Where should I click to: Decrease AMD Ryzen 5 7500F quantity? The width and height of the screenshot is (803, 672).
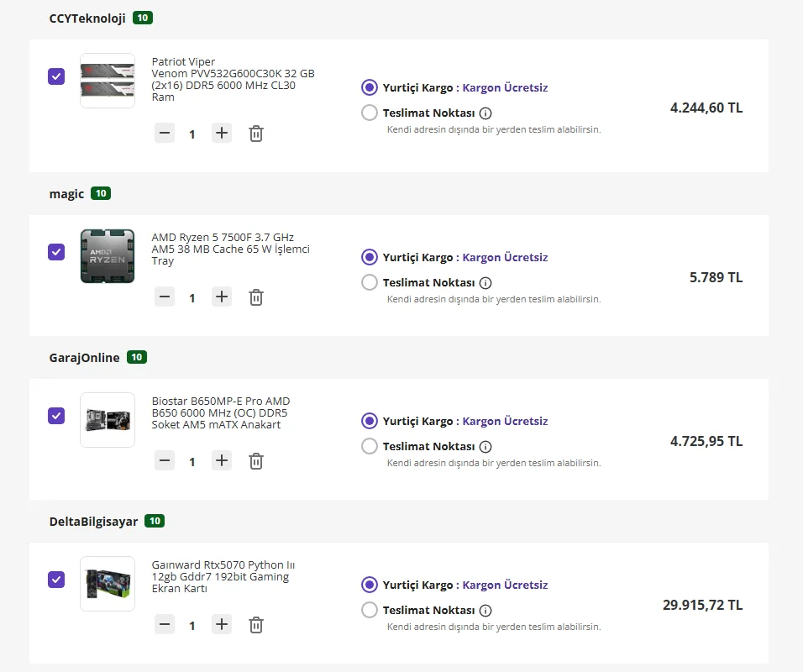165,297
